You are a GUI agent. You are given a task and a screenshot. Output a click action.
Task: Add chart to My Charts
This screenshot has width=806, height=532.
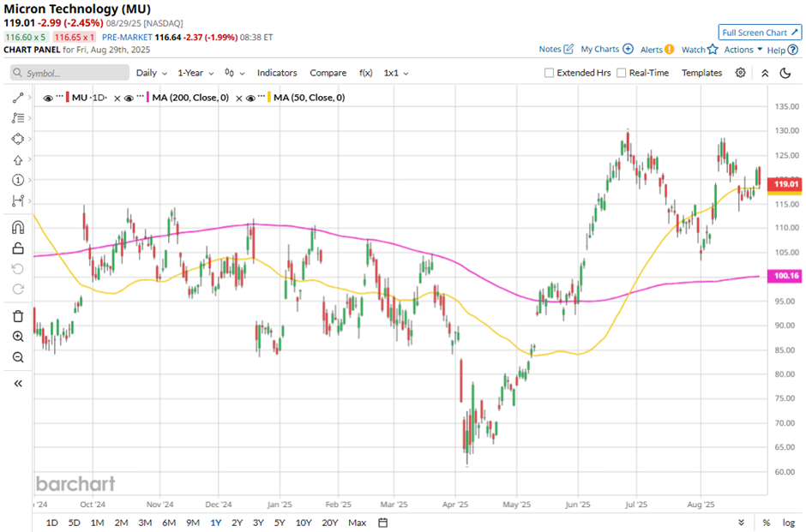[607, 50]
